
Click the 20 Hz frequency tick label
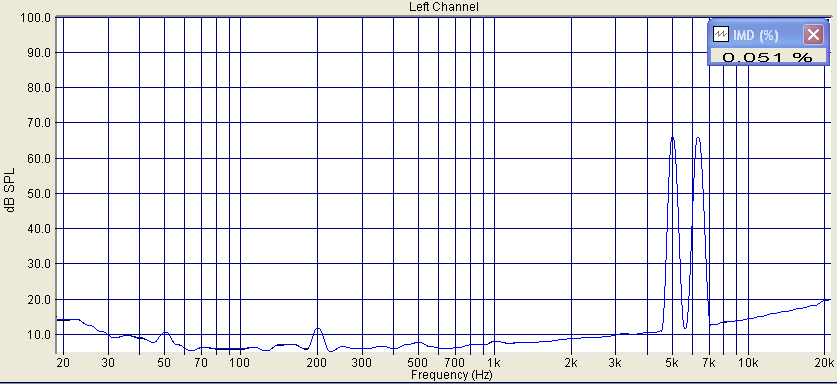coord(64,364)
